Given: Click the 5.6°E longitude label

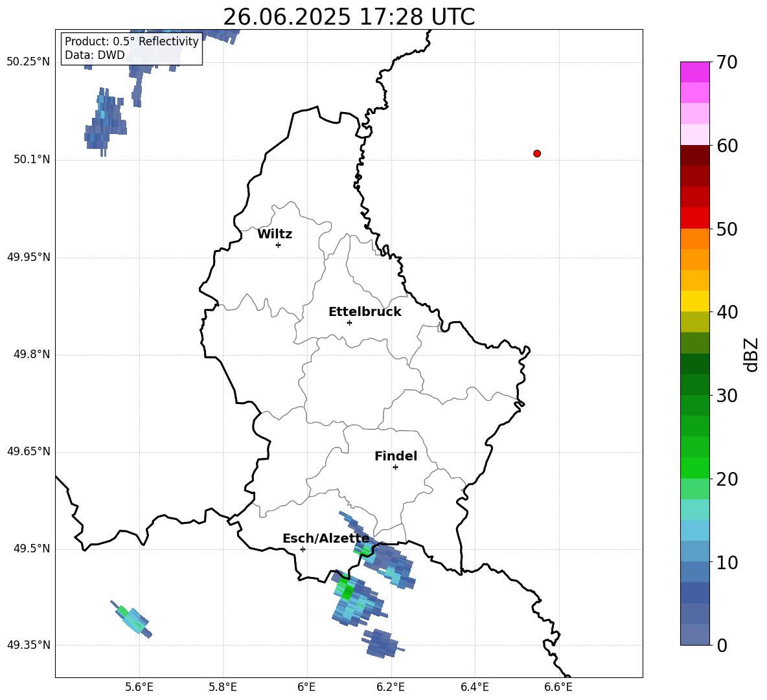Looking at the screenshot, I should pyautogui.click(x=139, y=688).
